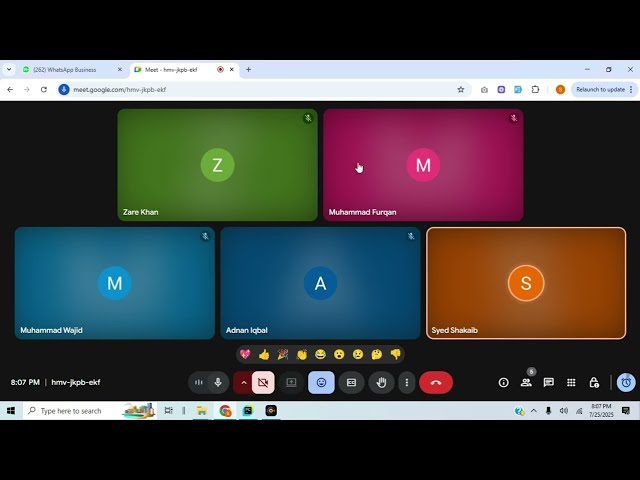Switch to the WhatsApp Business tab

tap(70, 70)
